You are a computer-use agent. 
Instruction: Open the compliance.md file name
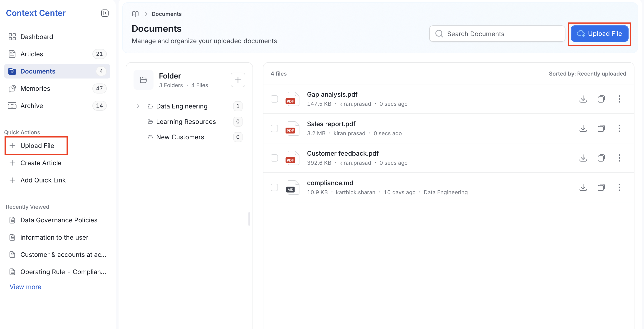coord(330,183)
